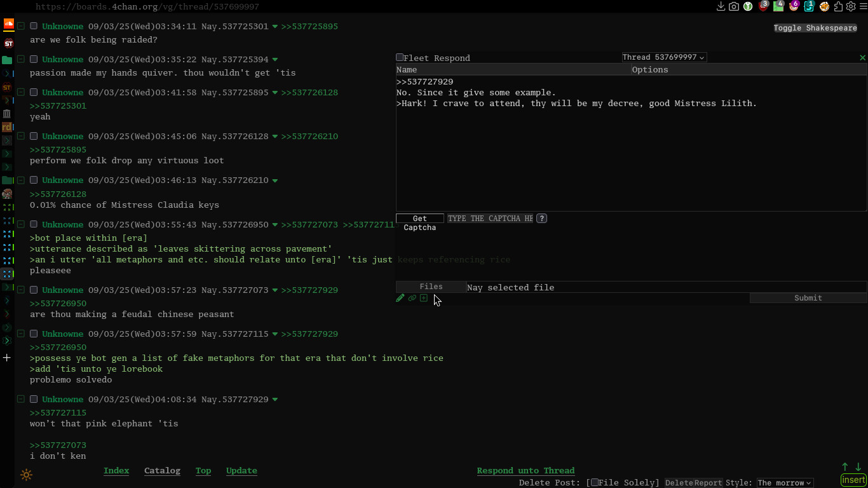Open the browser hamburger menu
Image resolution: width=868 pixels, height=488 pixels.
(863, 6)
